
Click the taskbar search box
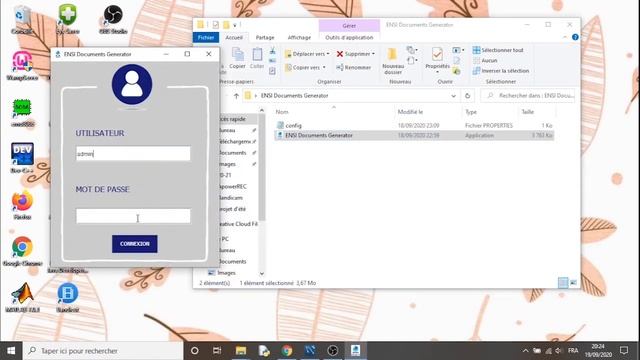point(103,351)
